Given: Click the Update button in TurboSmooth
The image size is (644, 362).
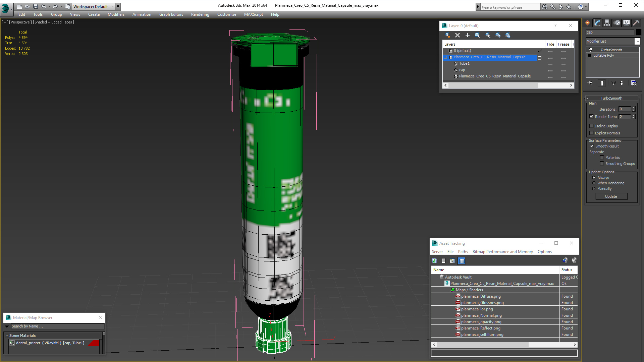Looking at the screenshot, I should pos(611,196).
